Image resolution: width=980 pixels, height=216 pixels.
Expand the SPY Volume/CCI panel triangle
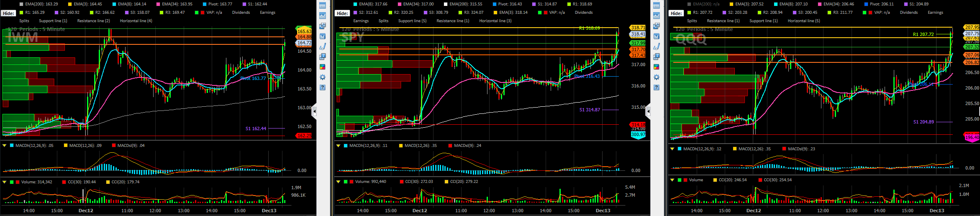pyautogui.click(x=338, y=182)
